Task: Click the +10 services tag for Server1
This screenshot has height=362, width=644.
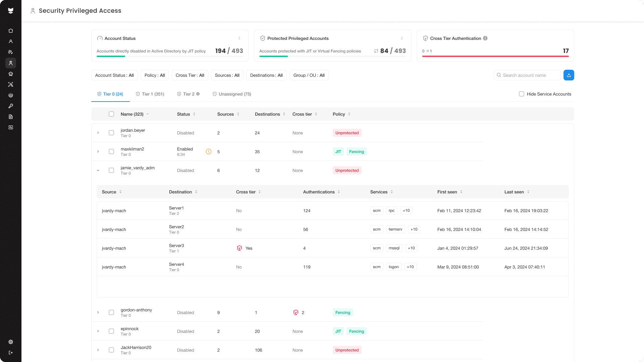Action: tap(406, 210)
